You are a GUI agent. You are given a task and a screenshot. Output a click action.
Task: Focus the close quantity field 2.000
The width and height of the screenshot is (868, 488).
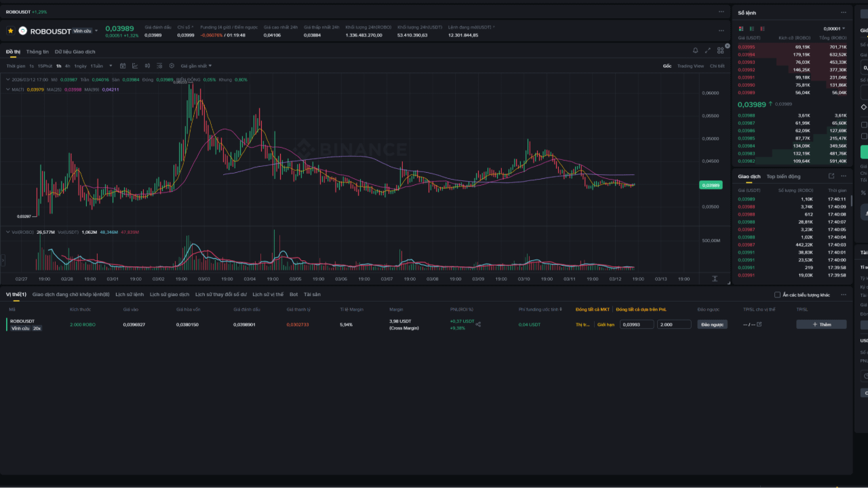(x=674, y=325)
